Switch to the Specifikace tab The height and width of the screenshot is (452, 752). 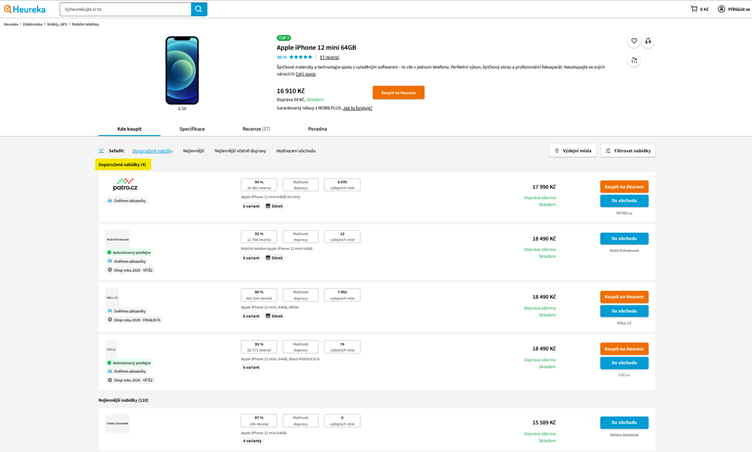click(192, 129)
